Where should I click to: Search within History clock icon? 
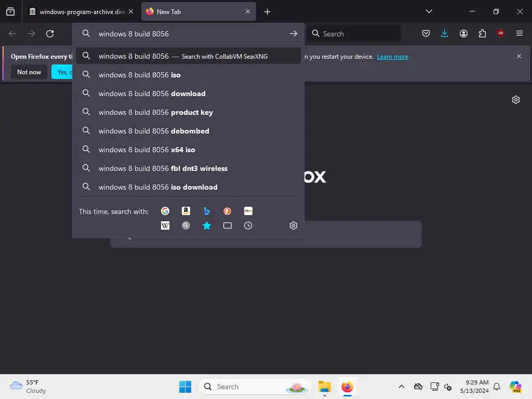tap(248, 225)
